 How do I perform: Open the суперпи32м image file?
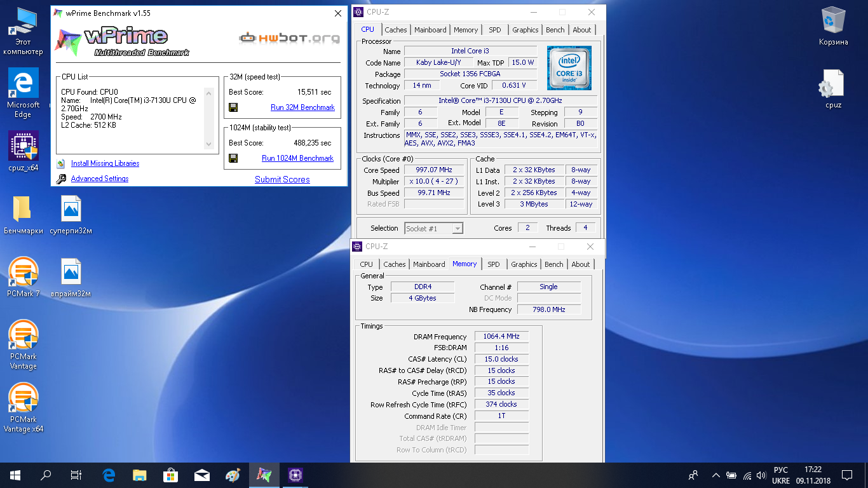71,215
